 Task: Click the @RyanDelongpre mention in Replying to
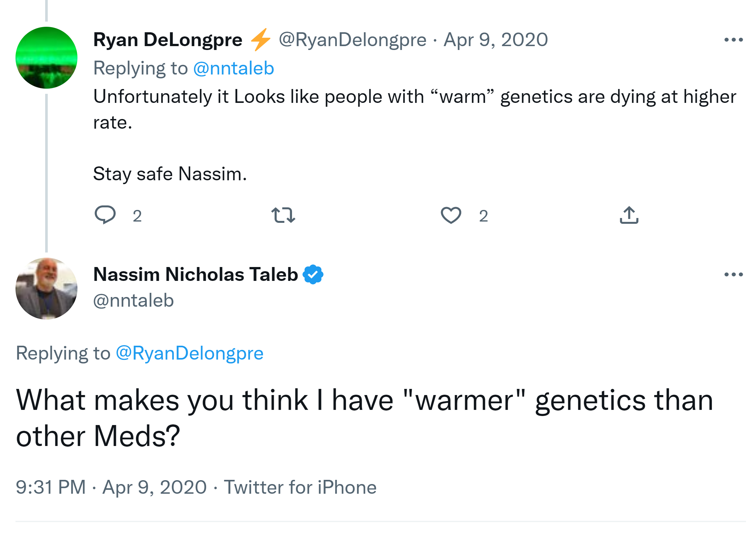[x=189, y=353]
